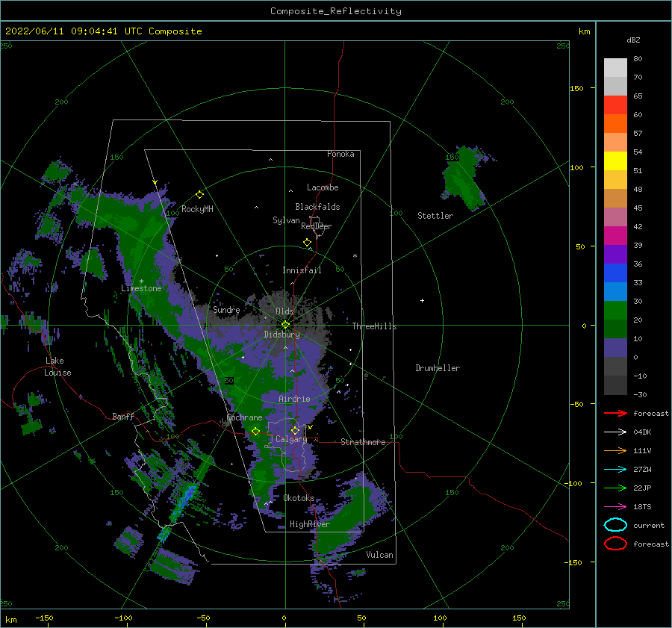Click the white 04DK arrow icon

point(615,432)
